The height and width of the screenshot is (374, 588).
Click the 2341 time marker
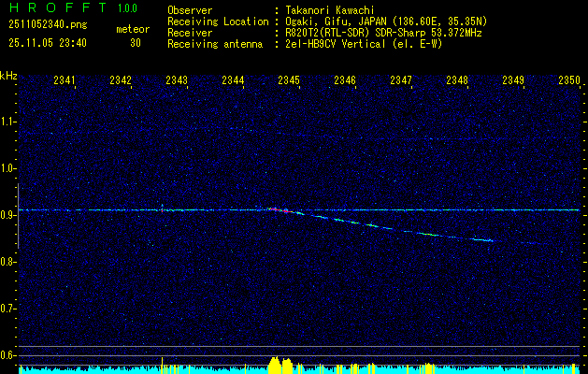point(65,81)
